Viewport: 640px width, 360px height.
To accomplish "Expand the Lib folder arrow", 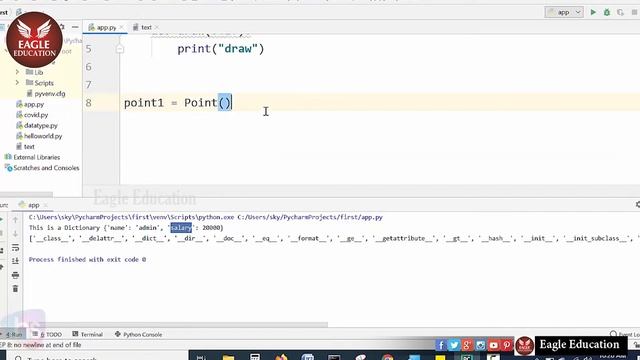I will 17,72.
